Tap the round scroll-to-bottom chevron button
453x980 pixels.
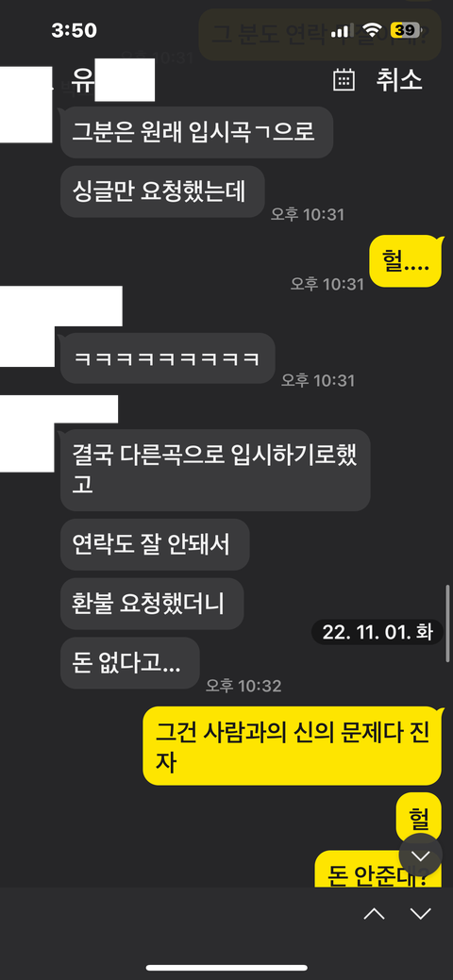coord(421,855)
